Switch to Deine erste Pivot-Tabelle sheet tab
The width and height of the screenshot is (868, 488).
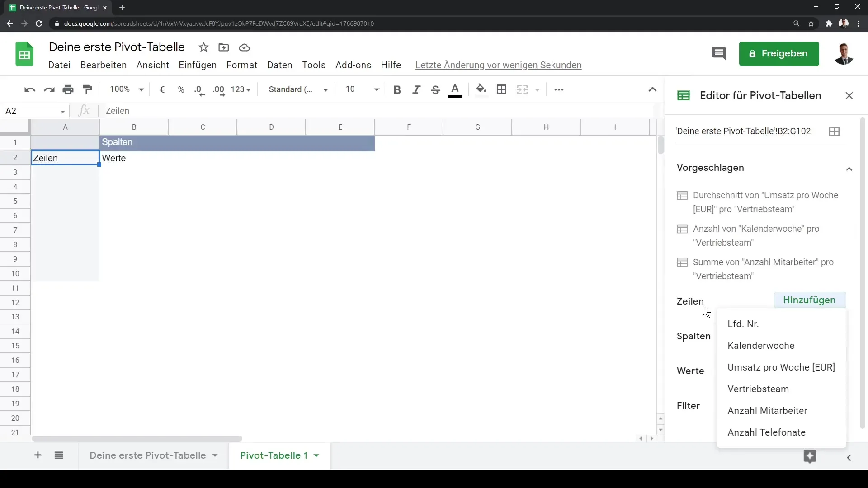pyautogui.click(x=148, y=455)
